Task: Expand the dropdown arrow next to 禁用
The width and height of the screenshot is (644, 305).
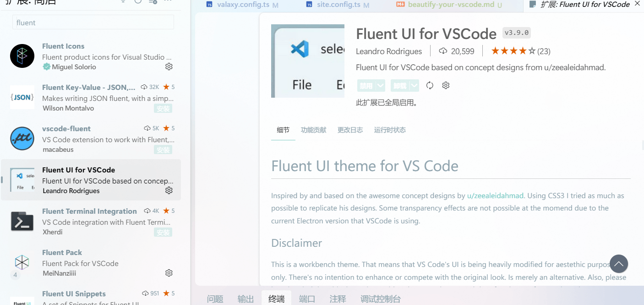Action: [380, 85]
